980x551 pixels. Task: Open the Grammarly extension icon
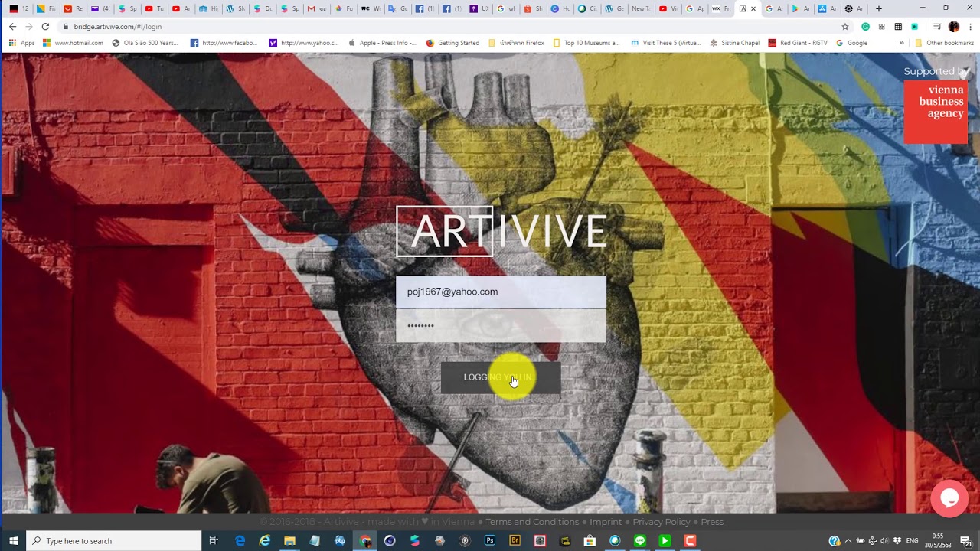tap(865, 26)
